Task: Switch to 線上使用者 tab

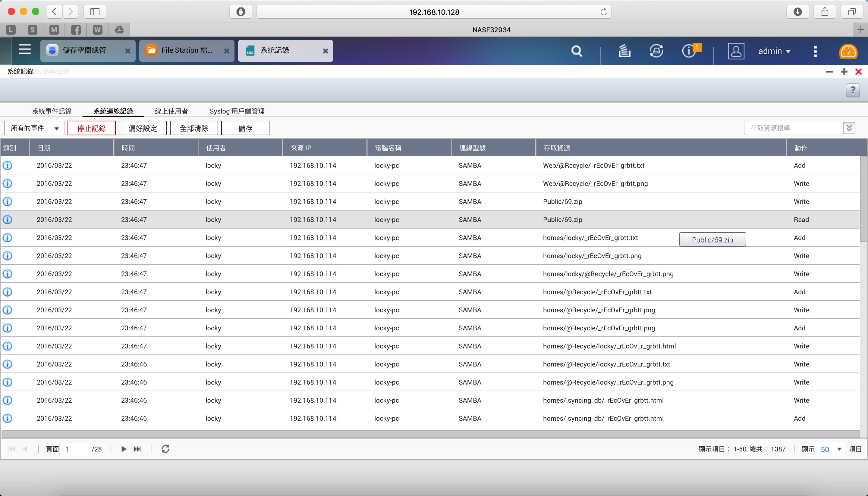Action: 171,111
